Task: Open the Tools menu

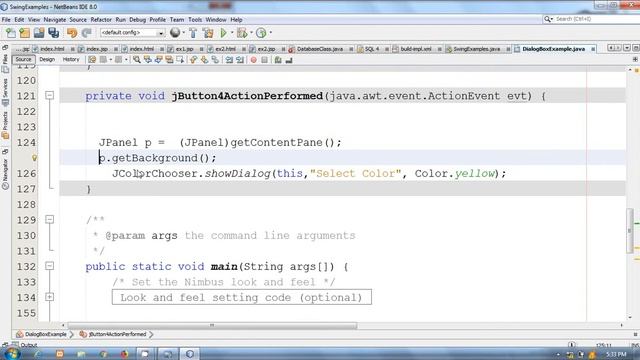Action: pos(195,20)
